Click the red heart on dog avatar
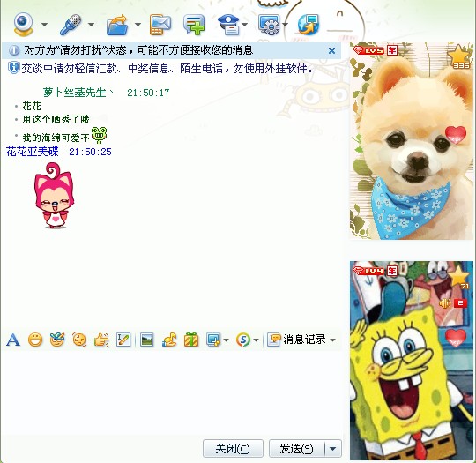Viewport: 476px width, 463px height. coord(456,135)
